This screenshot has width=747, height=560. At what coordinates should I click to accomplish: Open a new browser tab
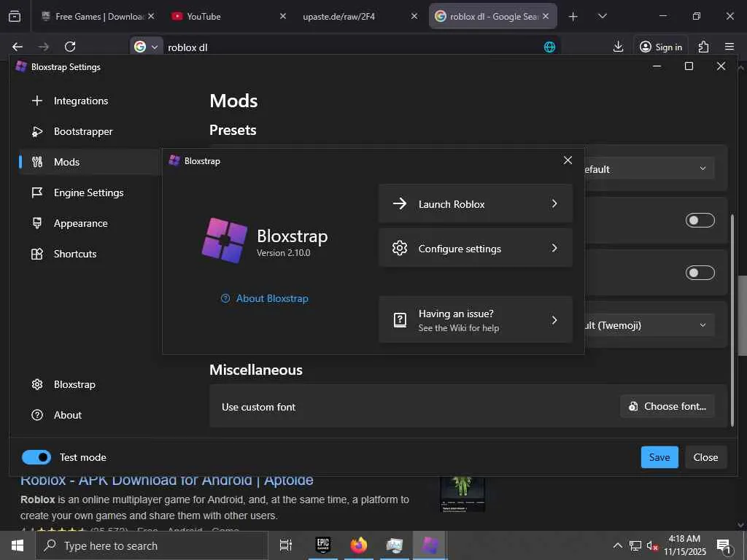coord(573,17)
